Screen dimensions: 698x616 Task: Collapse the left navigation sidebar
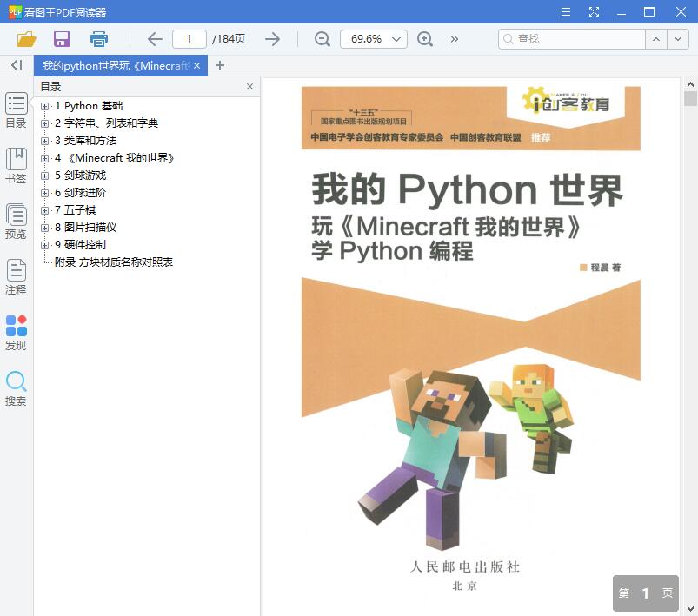pyautogui.click(x=15, y=66)
